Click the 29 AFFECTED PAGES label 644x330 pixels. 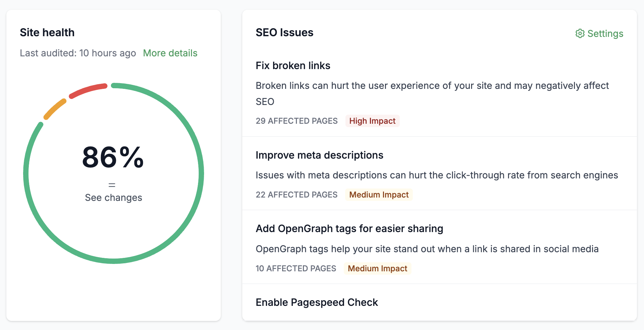[297, 121]
